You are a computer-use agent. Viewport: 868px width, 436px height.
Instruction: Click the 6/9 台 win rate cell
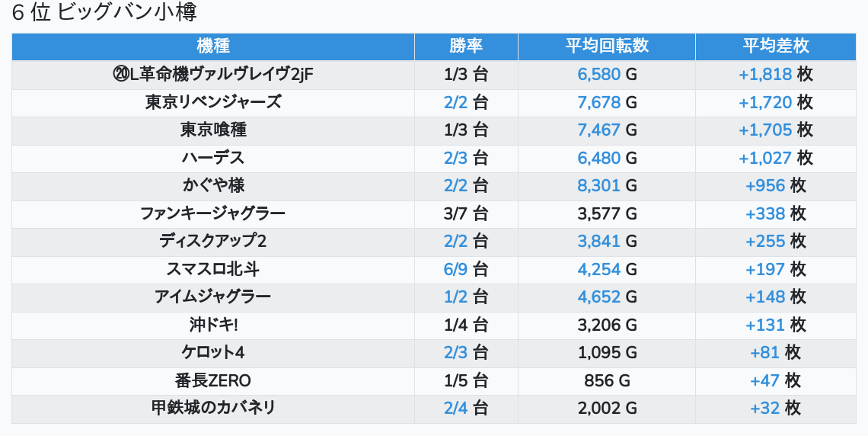(466, 269)
